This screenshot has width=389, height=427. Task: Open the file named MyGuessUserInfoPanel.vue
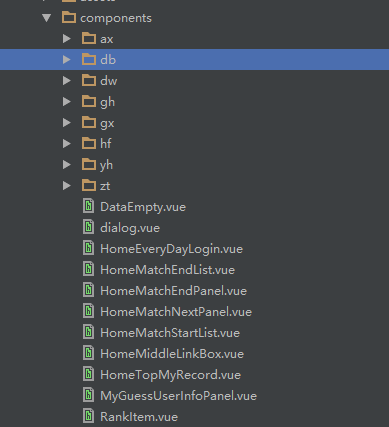click(178, 396)
